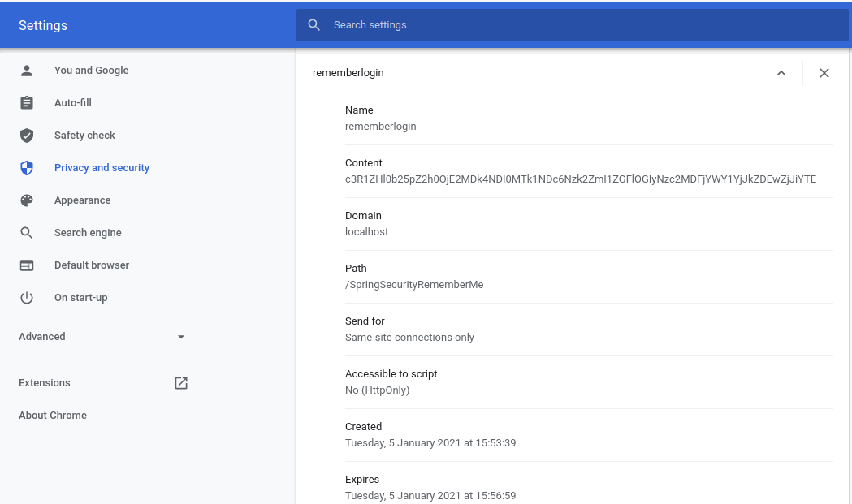852x504 pixels.
Task: Click the search icon in settings bar
Action: pos(314,25)
